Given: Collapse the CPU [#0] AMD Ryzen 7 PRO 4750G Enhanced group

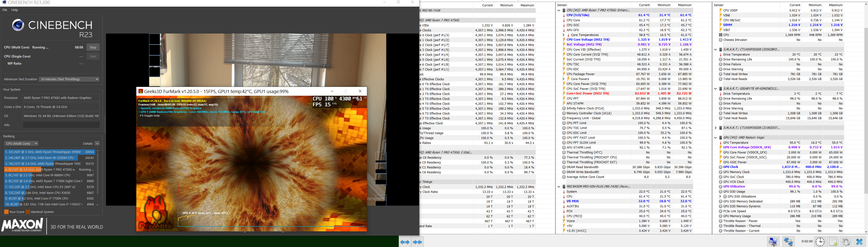Looking at the screenshot, I should (559, 11).
